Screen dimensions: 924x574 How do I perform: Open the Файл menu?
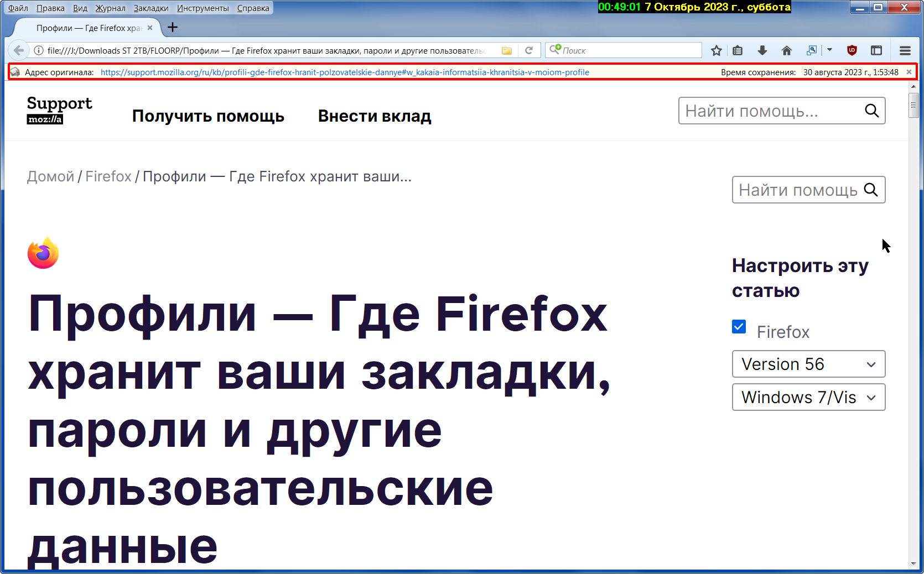click(x=18, y=8)
